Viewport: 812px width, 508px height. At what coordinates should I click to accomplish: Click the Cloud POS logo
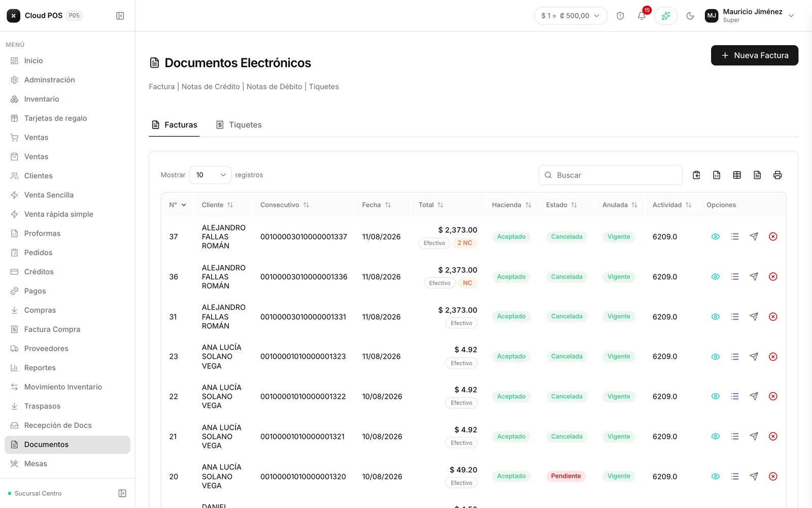pyautogui.click(x=13, y=16)
